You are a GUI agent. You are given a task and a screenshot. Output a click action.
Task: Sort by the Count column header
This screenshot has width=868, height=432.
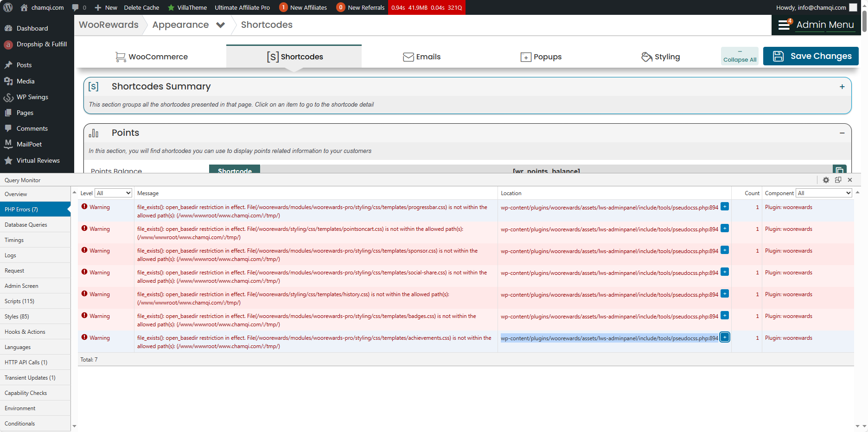(752, 193)
